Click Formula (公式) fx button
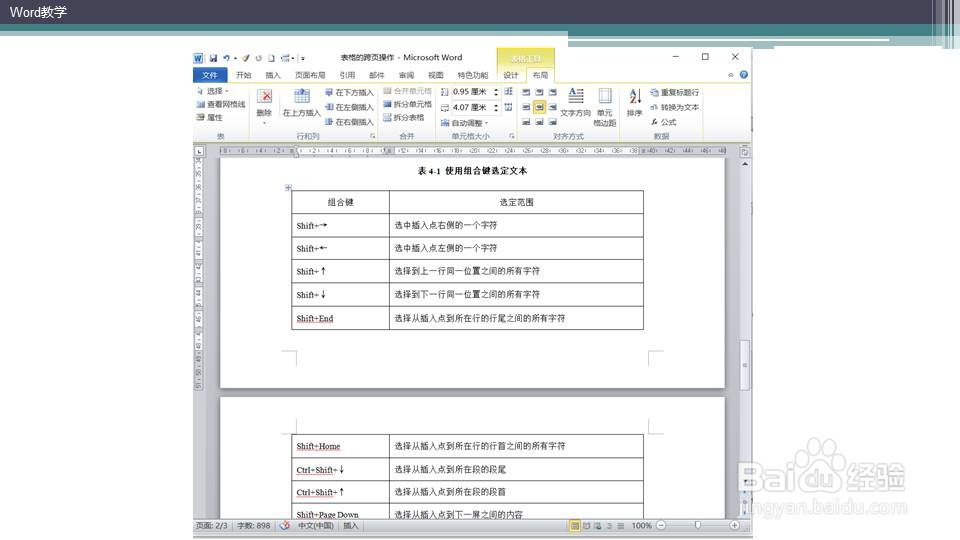 click(x=664, y=122)
